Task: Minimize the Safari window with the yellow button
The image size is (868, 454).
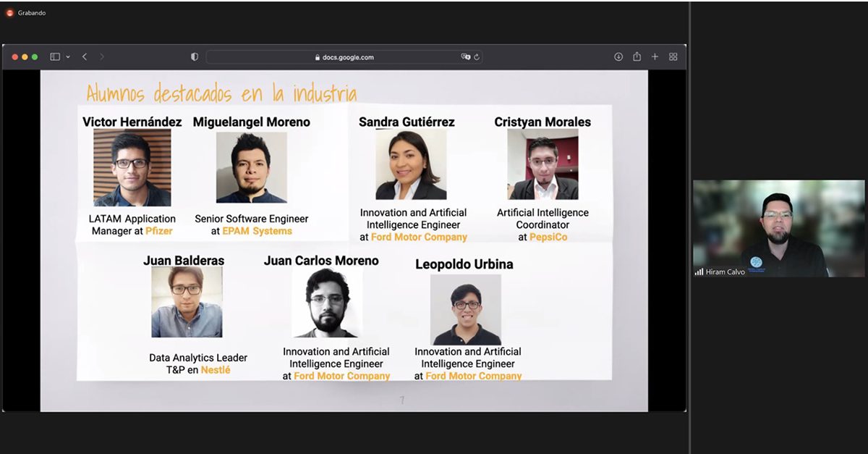Action: pyautogui.click(x=25, y=56)
